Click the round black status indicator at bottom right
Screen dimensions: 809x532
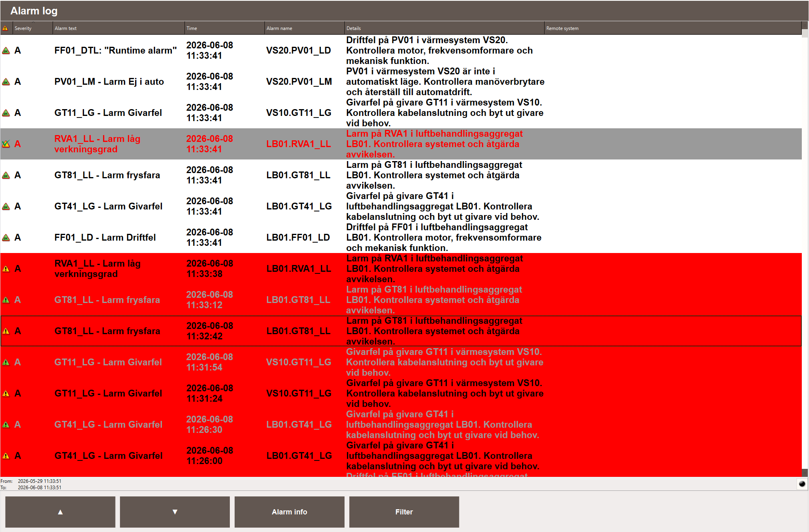point(802,484)
